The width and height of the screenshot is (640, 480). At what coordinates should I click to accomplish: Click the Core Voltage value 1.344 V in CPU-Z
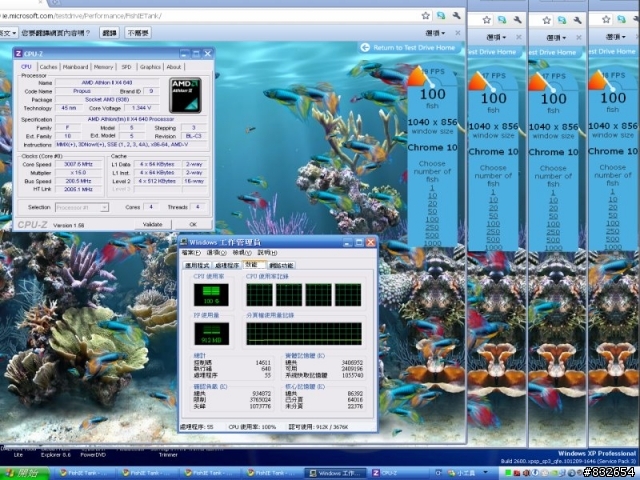click(142, 108)
